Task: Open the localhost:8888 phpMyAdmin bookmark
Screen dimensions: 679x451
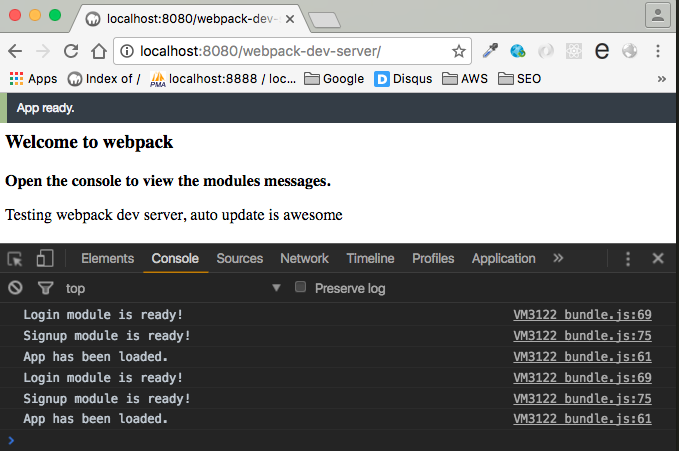Action: [x=223, y=79]
